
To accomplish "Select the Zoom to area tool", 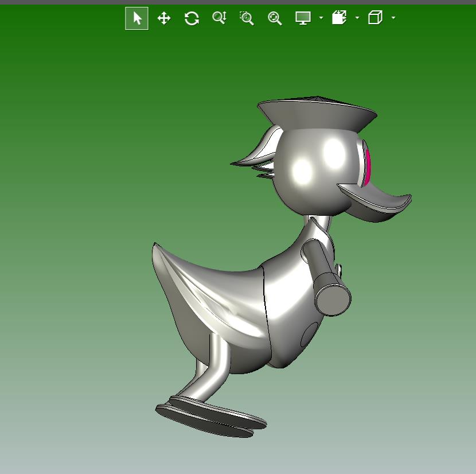I will (x=247, y=18).
